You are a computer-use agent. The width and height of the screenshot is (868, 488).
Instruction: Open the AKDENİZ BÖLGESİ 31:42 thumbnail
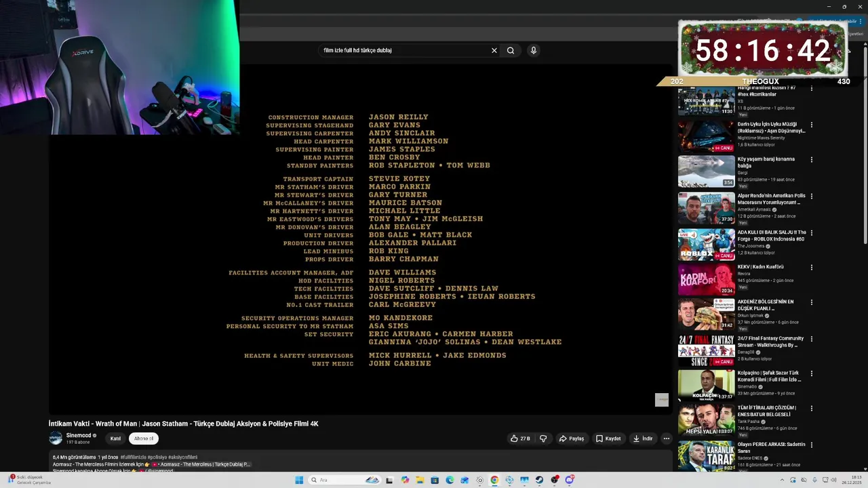[x=706, y=314]
